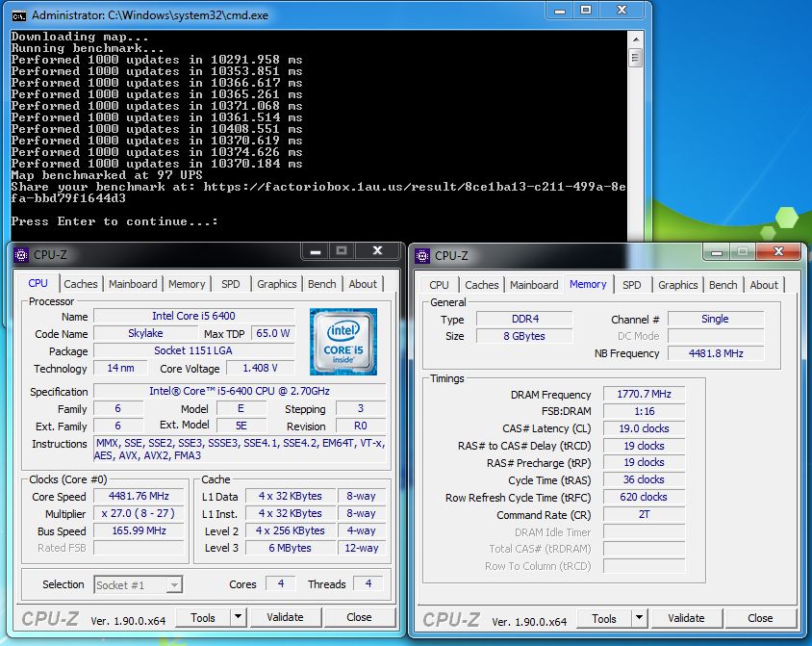This screenshot has width=812, height=646.
Task: Open Graphics tab in left CPU-Z
Action: click(x=276, y=284)
